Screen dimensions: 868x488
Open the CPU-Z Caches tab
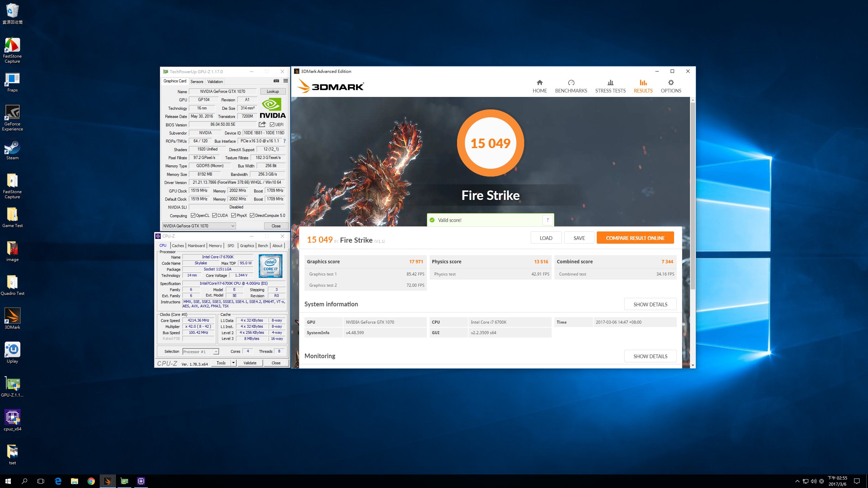click(x=178, y=246)
